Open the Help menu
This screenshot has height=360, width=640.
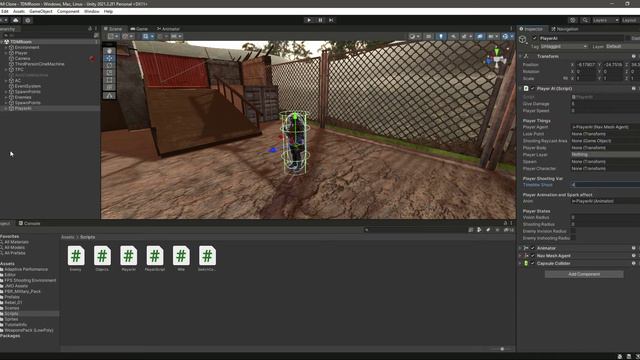coord(108,11)
